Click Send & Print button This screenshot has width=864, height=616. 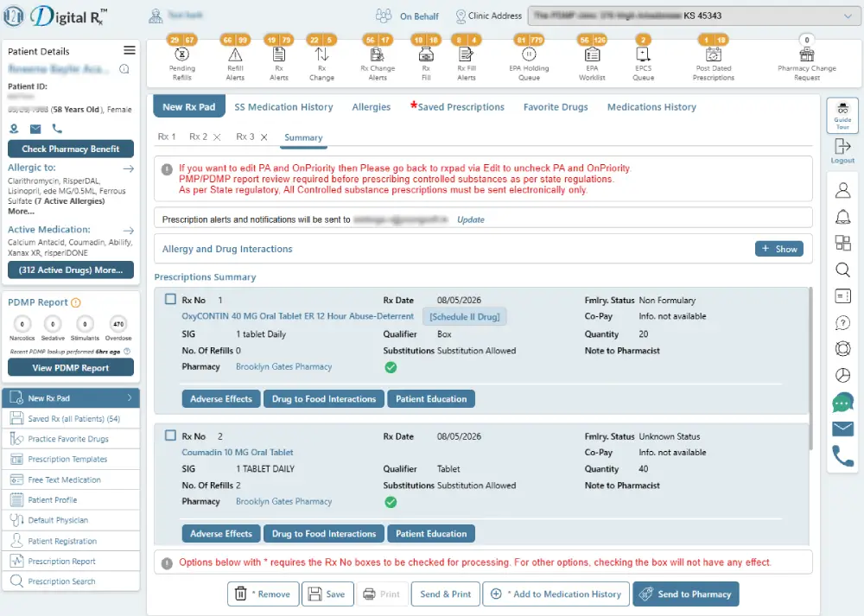tap(445, 594)
